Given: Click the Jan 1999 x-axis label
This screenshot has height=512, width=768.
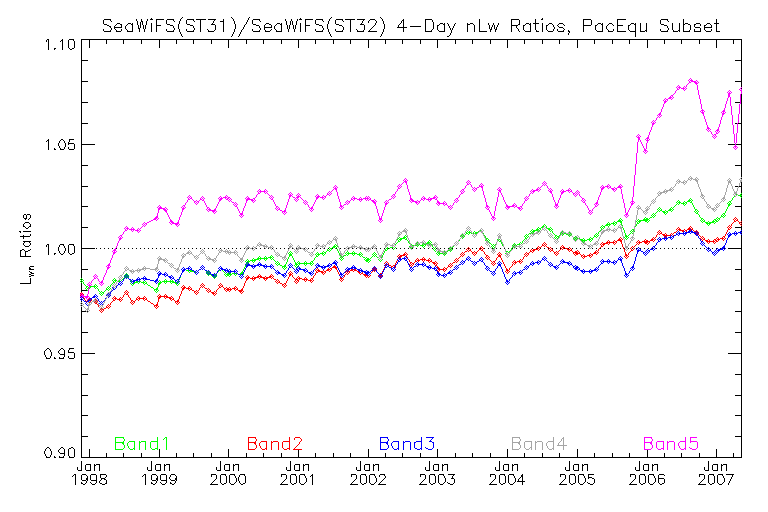Looking at the screenshot, I should [x=159, y=473].
